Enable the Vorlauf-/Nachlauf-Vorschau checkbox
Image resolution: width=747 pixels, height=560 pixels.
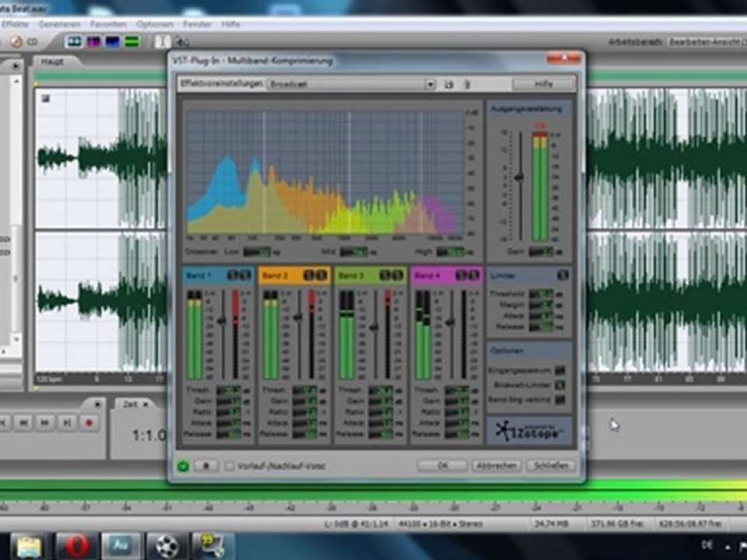(x=230, y=466)
